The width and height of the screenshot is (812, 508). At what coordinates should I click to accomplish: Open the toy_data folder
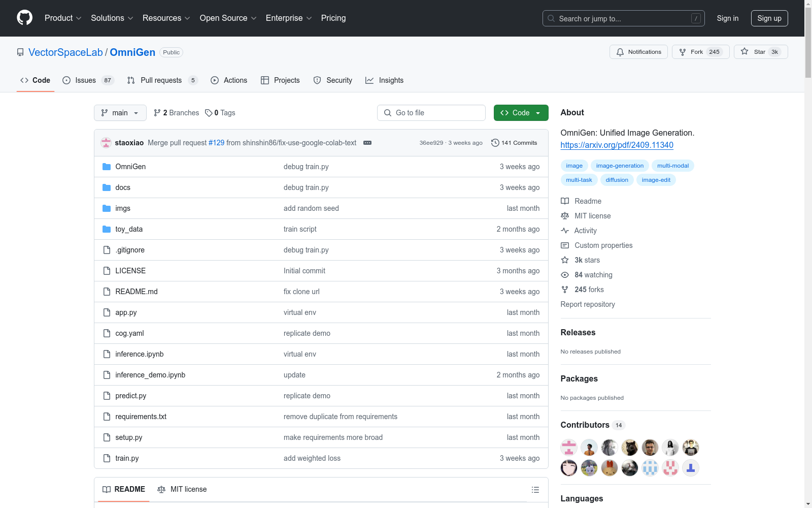pyautogui.click(x=129, y=229)
